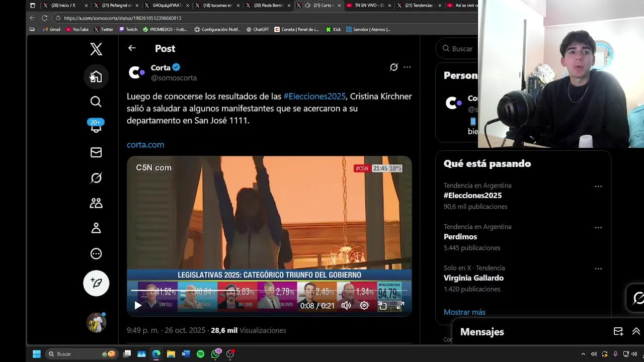Viewport: 644px width, 362px height.
Task: Open File Explorer from the taskbar
Action: point(171,354)
